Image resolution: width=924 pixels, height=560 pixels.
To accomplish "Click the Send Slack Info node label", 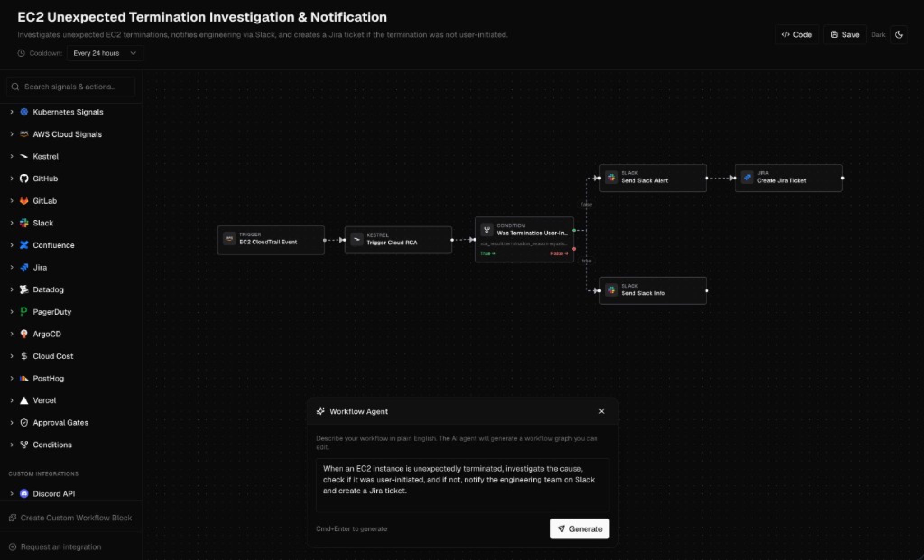I will [x=643, y=293].
